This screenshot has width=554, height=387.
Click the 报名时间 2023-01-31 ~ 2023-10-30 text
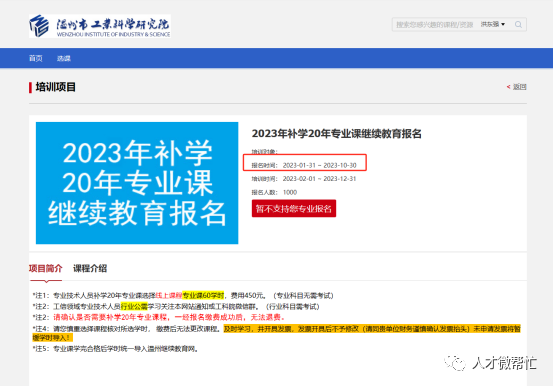[x=304, y=165]
